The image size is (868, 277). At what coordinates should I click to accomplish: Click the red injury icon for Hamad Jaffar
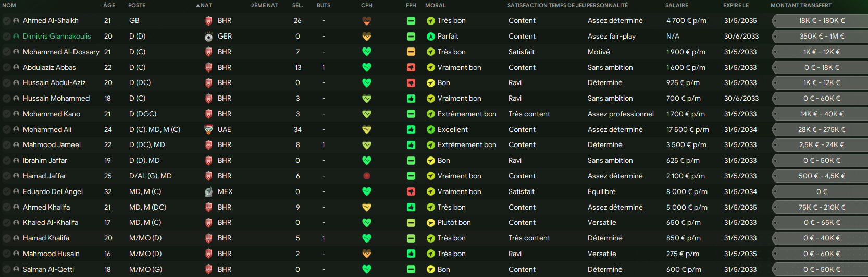(x=367, y=176)
